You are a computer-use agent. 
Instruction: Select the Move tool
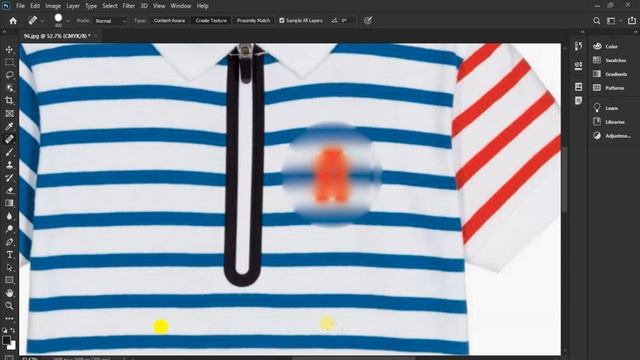tap(9, 49)
